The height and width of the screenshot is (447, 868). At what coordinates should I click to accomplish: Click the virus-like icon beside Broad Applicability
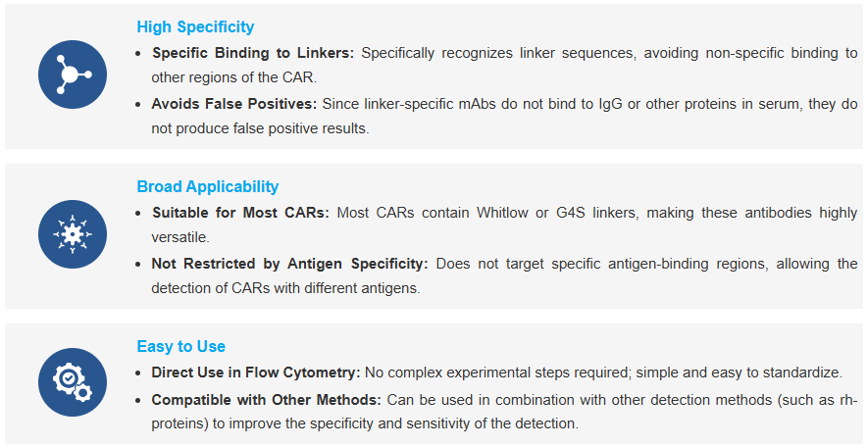click(x=73, y=235)
